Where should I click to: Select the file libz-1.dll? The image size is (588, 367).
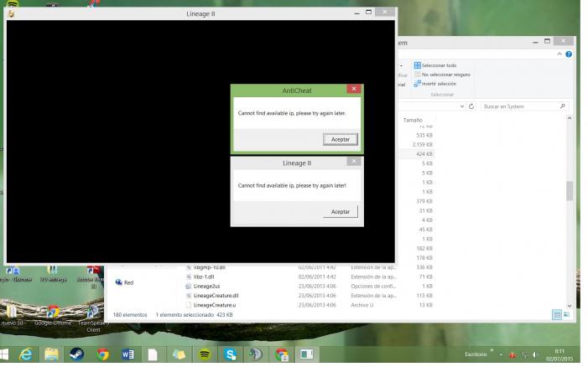point(204,277)
